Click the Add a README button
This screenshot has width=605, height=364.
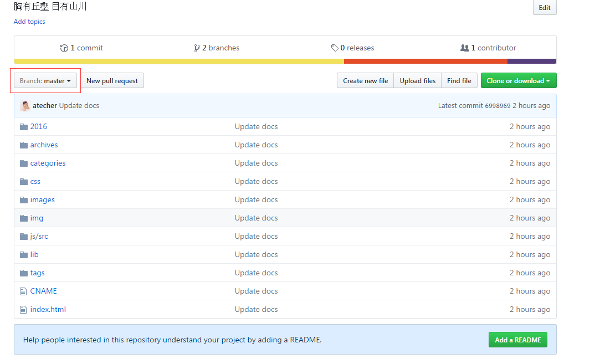pos(517,340)
